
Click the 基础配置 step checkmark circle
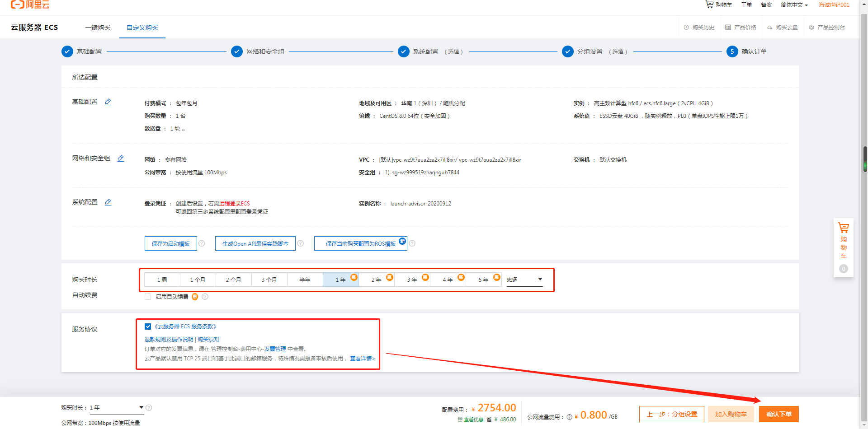tap(67, 51)
